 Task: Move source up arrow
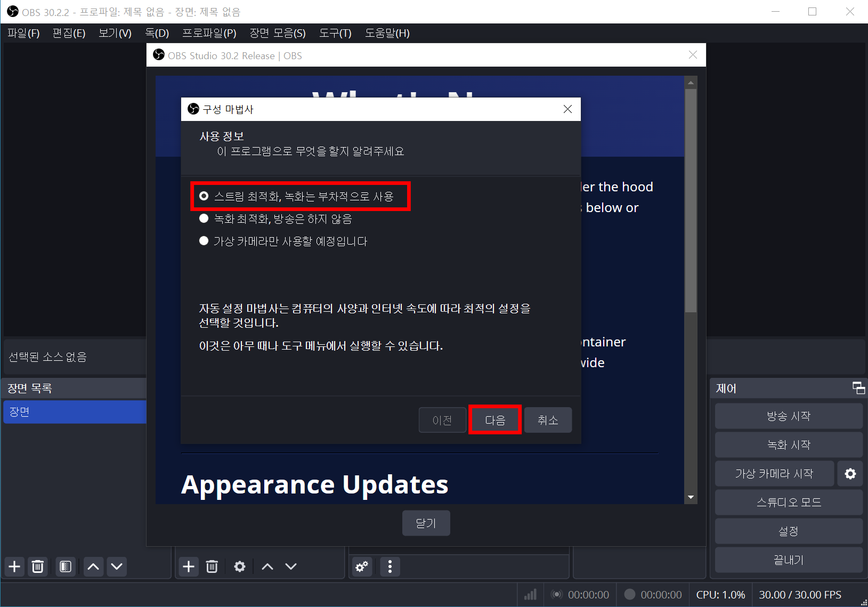(267, 566)
